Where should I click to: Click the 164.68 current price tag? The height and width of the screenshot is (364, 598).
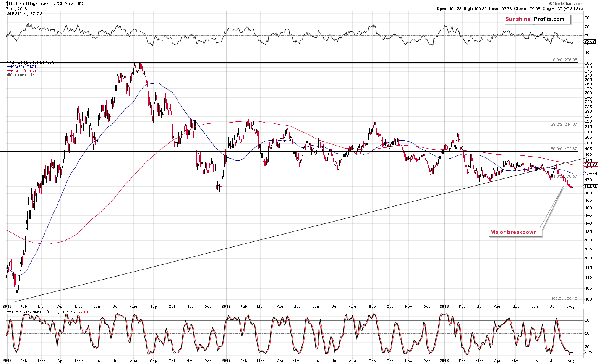pyautogui.click(x=591, y=187)
